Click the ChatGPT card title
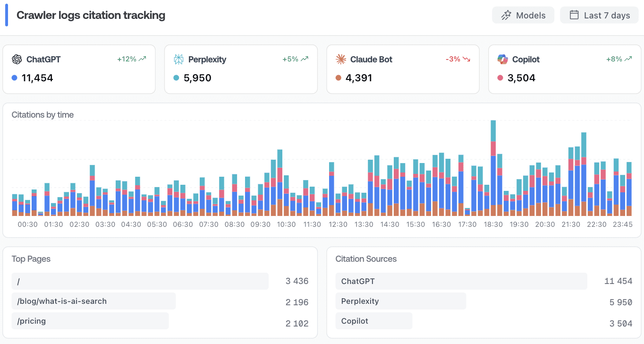 [43, 60]
